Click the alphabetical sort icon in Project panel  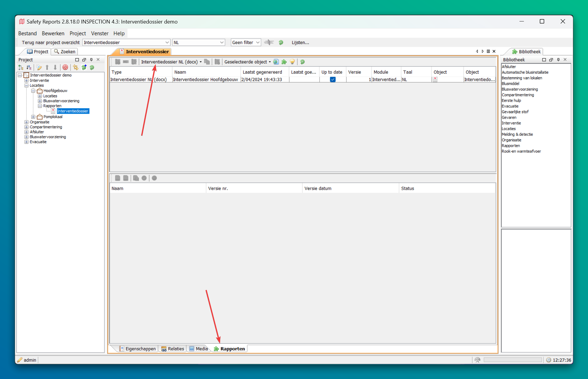[29, 68]
